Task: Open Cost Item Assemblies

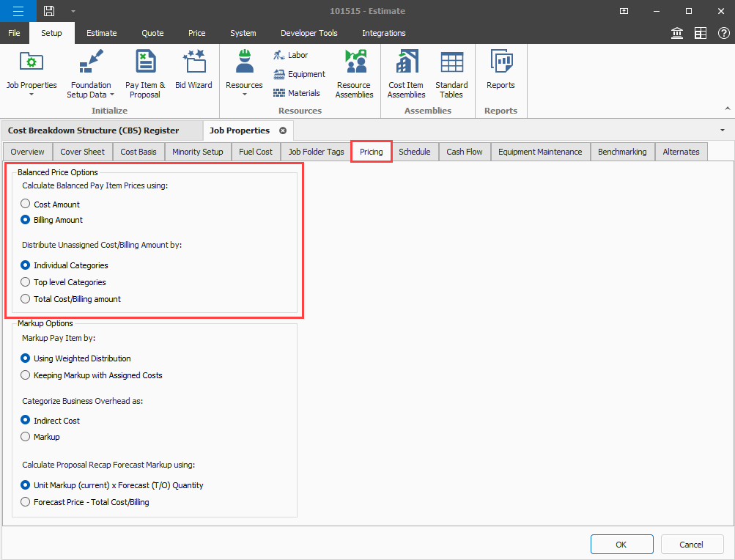Action: pos(406,75)
